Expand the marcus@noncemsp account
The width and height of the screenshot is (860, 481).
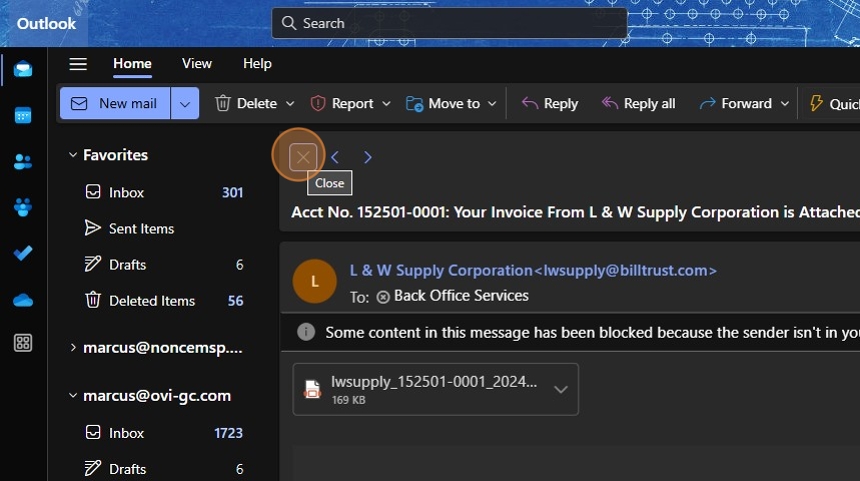pos(73,348)
